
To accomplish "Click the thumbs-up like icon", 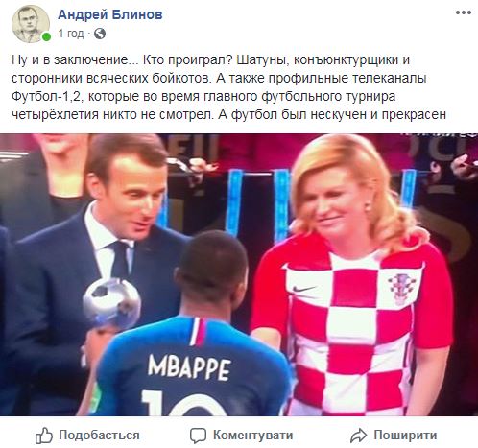I will point(44,436).
